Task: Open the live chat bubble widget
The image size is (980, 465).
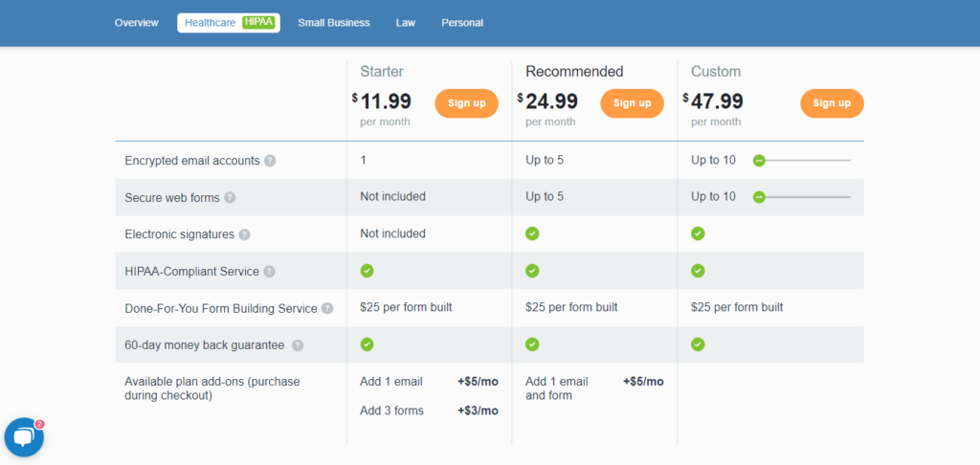Action: [x=24, y=437]
